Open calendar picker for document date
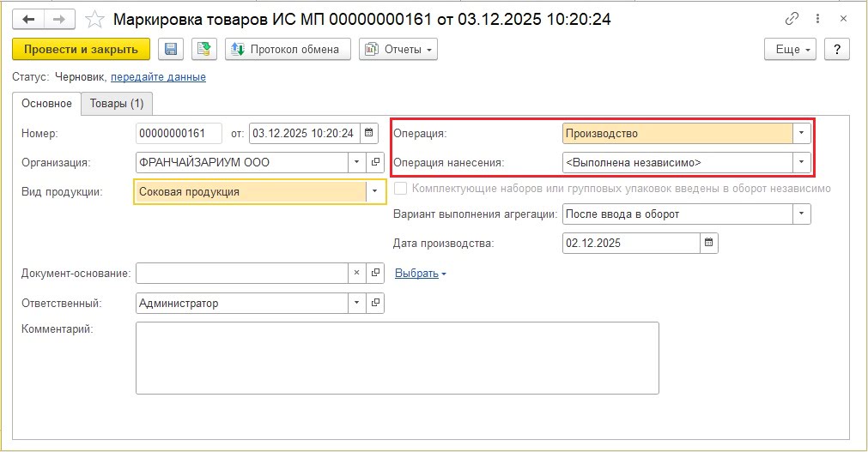This screenshot has width=868, height=452. pyautogui.click(x=368, y=133)
